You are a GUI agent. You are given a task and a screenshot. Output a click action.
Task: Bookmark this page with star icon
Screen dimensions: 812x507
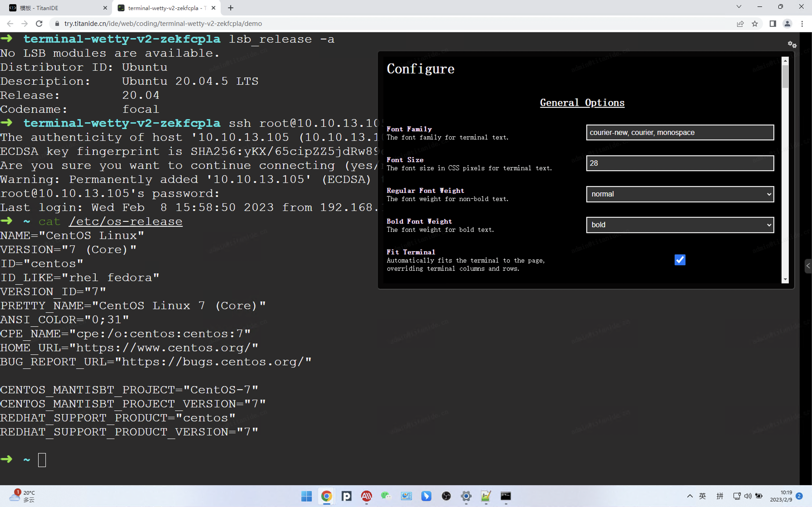pos(755,24)
